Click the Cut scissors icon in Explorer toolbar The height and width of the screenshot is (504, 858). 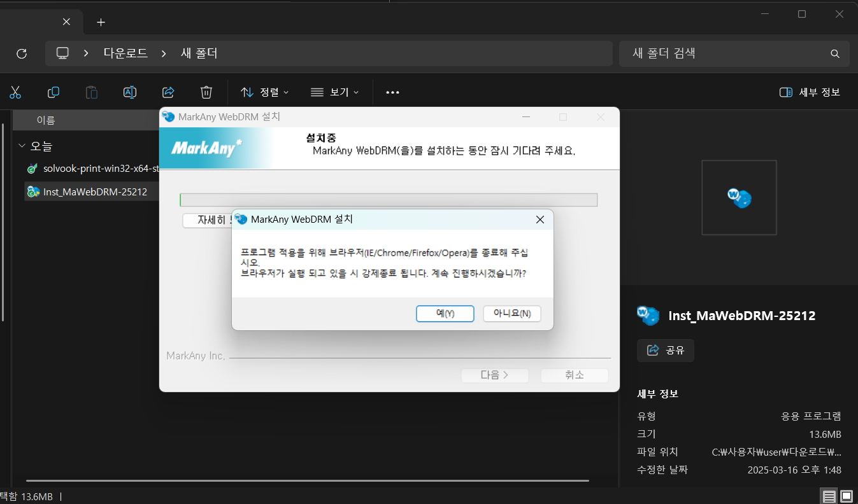tap(15, 92)
